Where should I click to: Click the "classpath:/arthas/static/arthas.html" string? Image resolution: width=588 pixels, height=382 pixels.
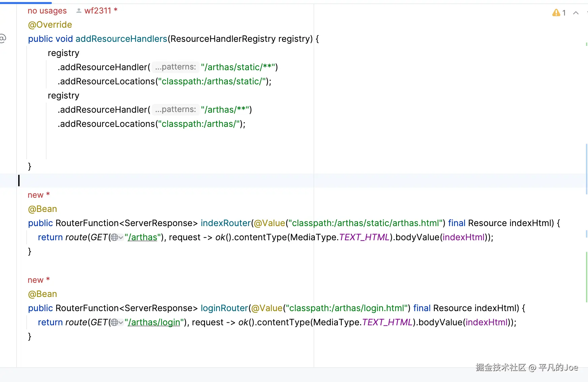pyautogui.click(x=365, y=223)
